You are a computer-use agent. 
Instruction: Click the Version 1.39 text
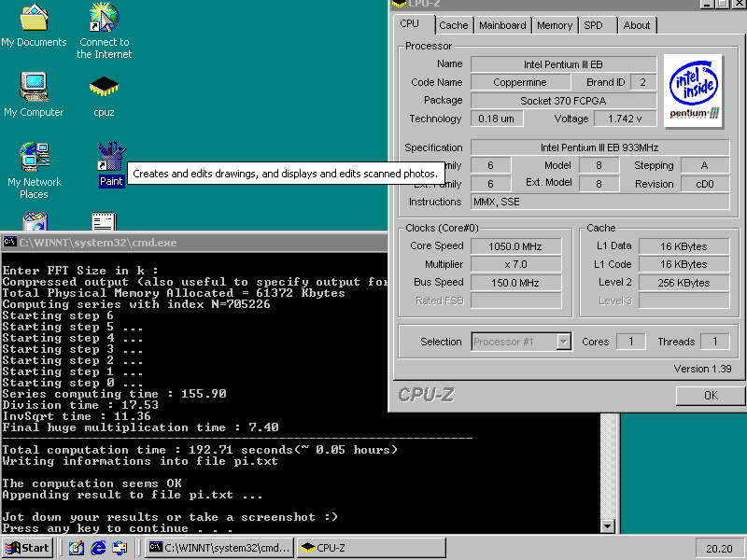click(x=702, y=369)
